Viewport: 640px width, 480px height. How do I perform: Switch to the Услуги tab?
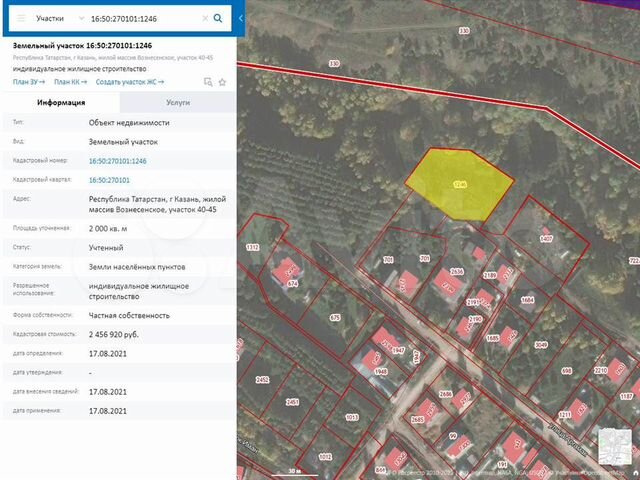[178, 102]
